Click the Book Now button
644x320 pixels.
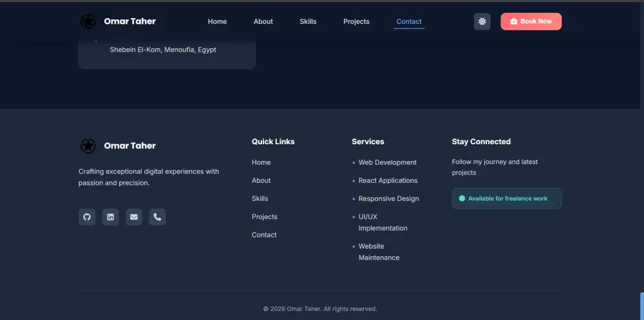click(531, 21)
